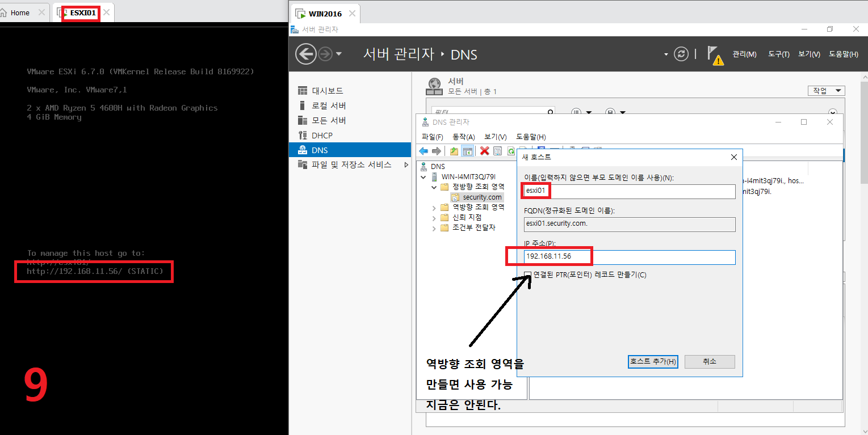Click the up-one-level folder icon

click(x=454, y=151)
